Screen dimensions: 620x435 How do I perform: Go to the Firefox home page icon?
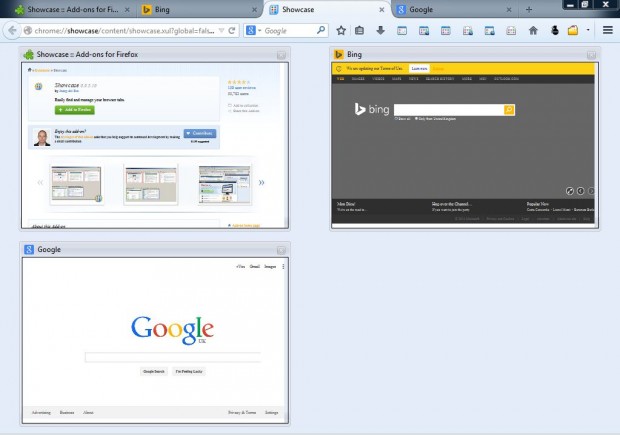tap(533, 31)
